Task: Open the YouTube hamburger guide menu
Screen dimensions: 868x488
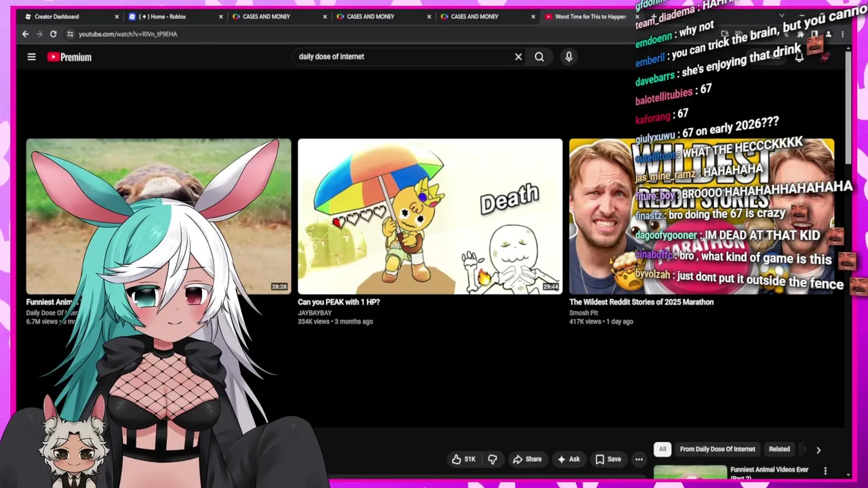Action: (x=31, y=57)
